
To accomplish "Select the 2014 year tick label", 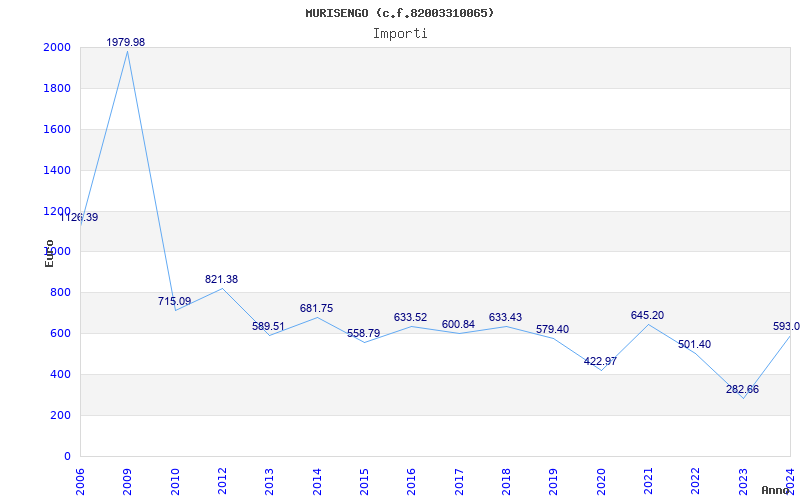I will (x=317, y=481).
